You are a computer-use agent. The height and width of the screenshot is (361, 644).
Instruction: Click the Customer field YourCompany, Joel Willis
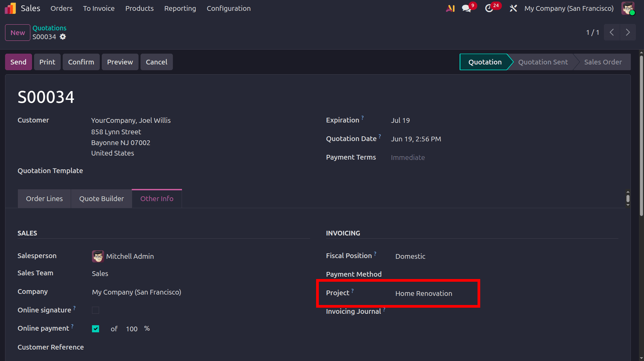point(131,120)
